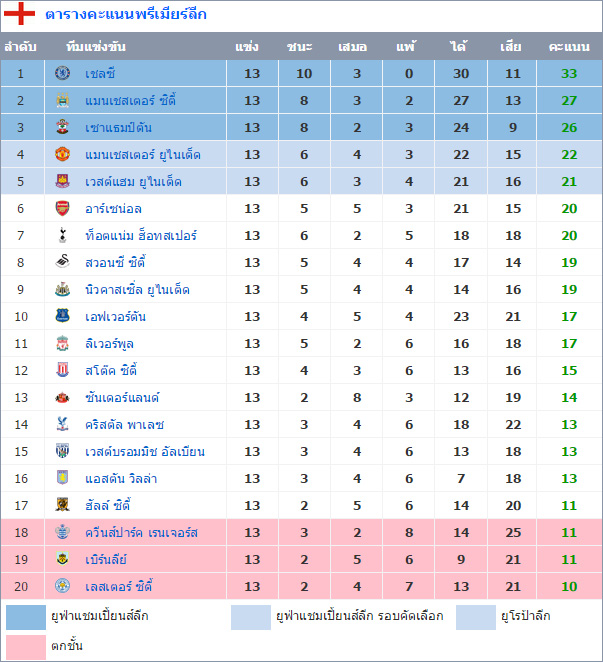Viewport: 603px width, 662px height.
Task: Click the Southampton club crest icon
Action: click(63, 127)
